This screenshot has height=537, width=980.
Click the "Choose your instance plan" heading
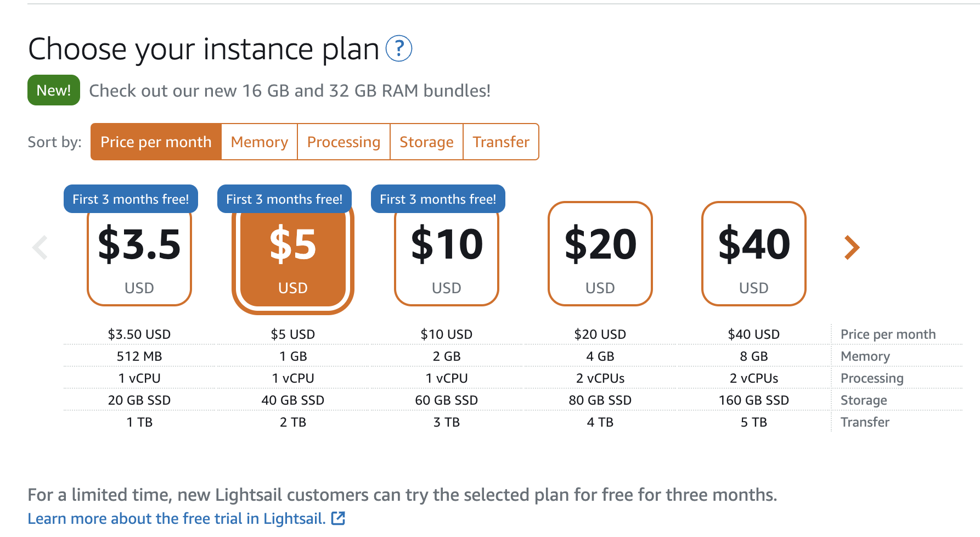click(204, 49)
